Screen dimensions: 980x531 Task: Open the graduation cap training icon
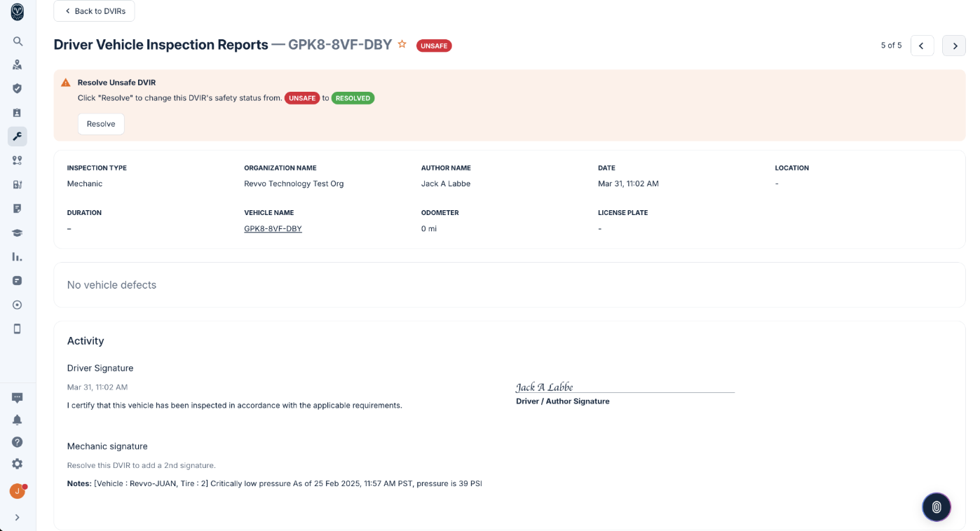(x=18, y=233)
